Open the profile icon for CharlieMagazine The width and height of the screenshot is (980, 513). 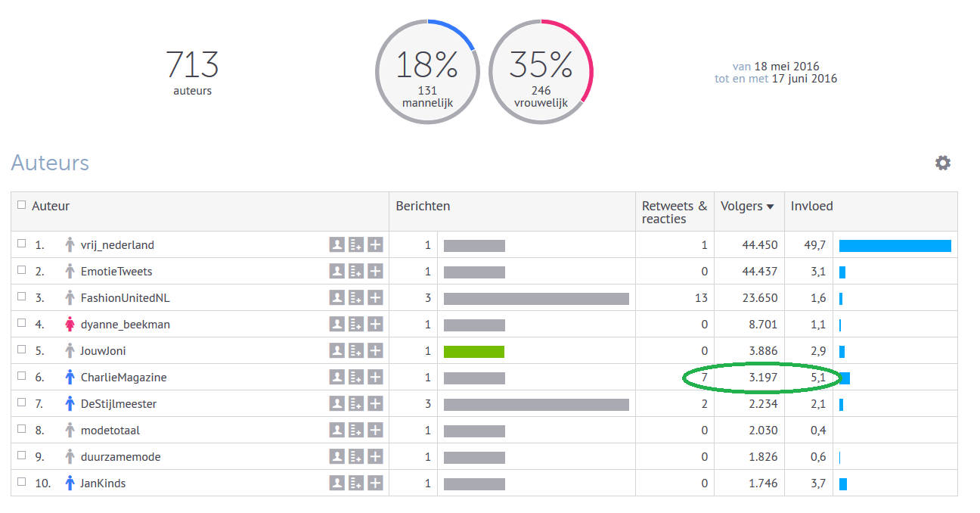(337, 377)
